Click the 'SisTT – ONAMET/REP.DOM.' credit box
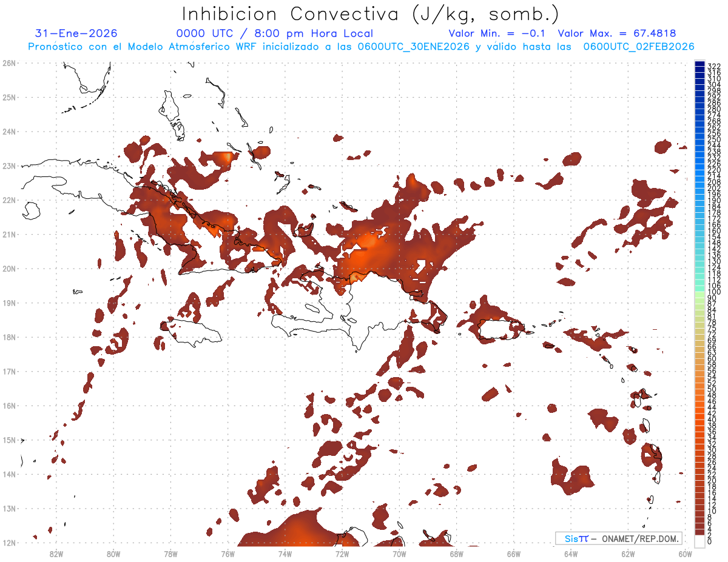Image resolution: width=728 pixels, height=562 pixels. tap(619, 538)
